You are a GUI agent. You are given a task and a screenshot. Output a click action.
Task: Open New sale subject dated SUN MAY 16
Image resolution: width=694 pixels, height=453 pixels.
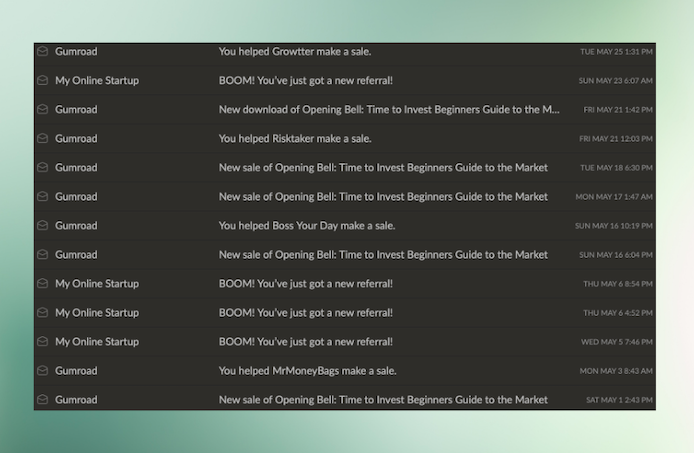coord(383,255)
